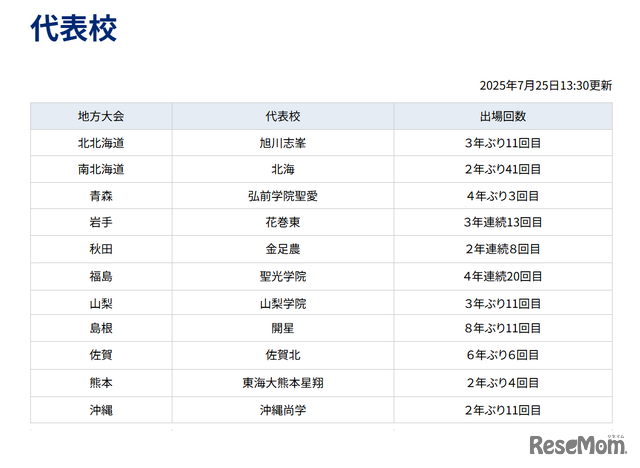The height and width of the screenshot is (468, 640).
Task: Click the 2025年7月25日13:30更新 timestamp
Action: pyautogui.click(x=546, y=86)
